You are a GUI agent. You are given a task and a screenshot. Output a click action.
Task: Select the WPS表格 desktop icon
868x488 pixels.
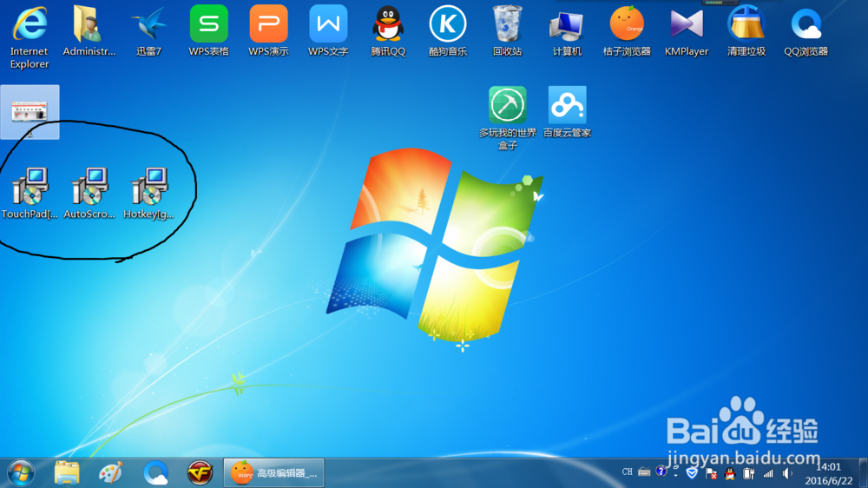point(208,31)
